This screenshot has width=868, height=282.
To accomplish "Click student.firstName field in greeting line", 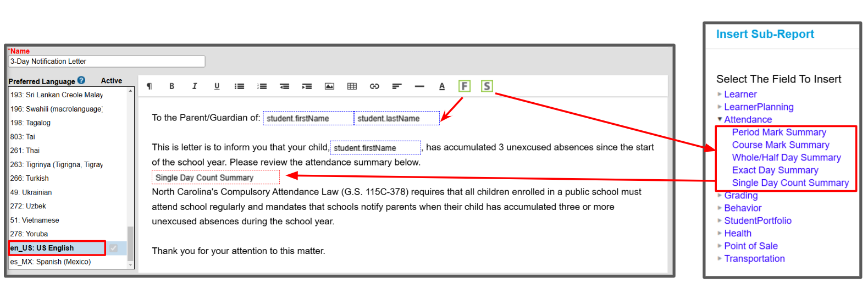I will [x=308, y=118].
